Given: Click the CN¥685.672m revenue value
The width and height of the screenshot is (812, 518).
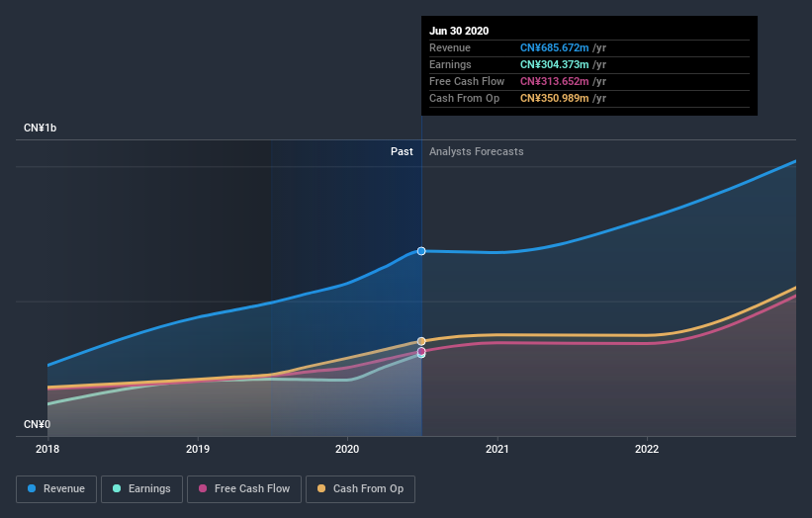Looking at the screenshot, I should pyautogui.click(x=554, y=47).
